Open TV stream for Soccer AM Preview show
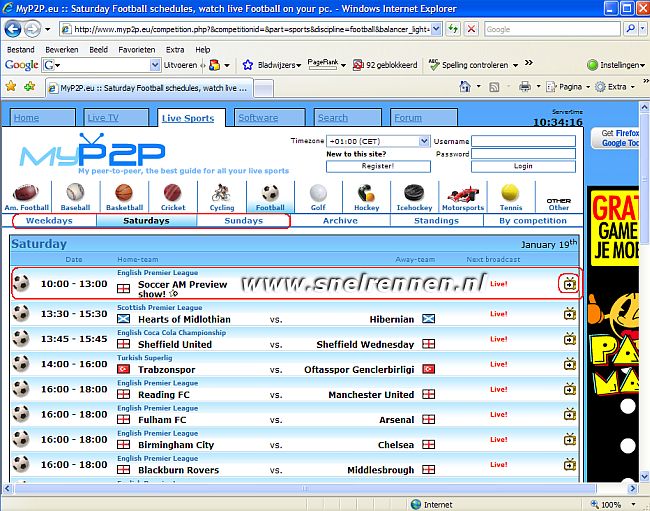 click(x=570, y=284)
